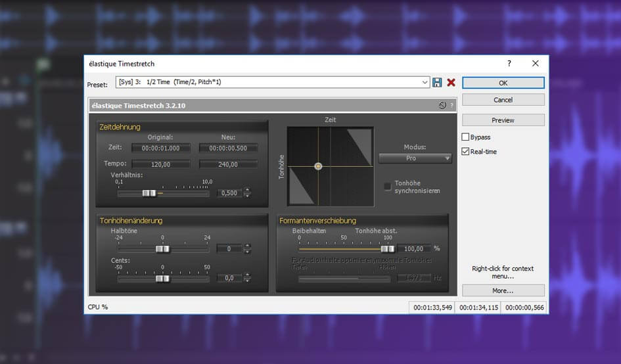The width and height of the screenshot is (621, 364).
Task: Click the reset icon in the plugin header
Action: (x=442, y=105)
